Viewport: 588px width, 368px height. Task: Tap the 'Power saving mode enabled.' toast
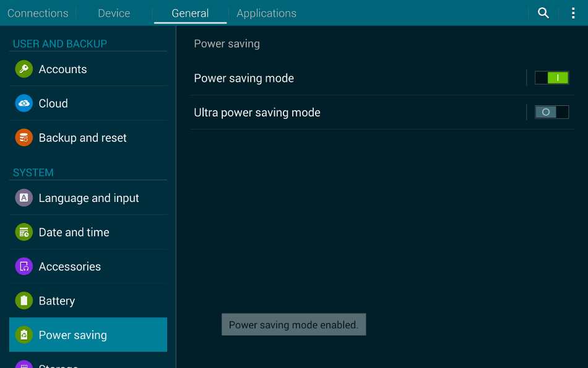(x=293, y=325)
